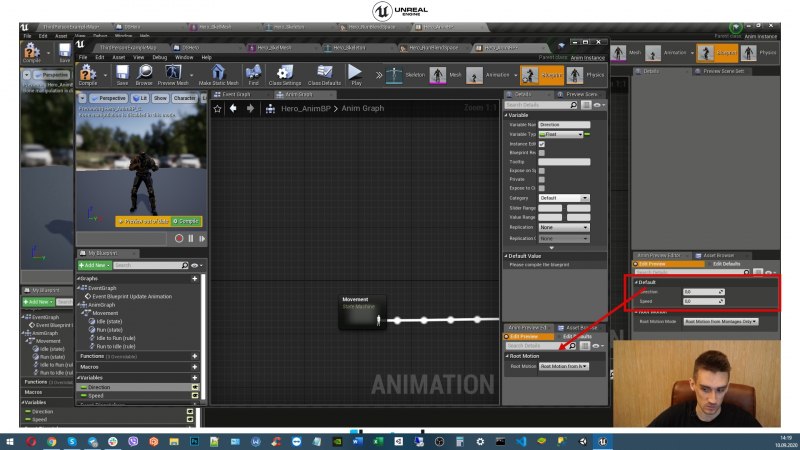Click the graph root icon beside Hero_AnimBP
The height and width of the screenshot is (450, 800).
pos(270,109)
